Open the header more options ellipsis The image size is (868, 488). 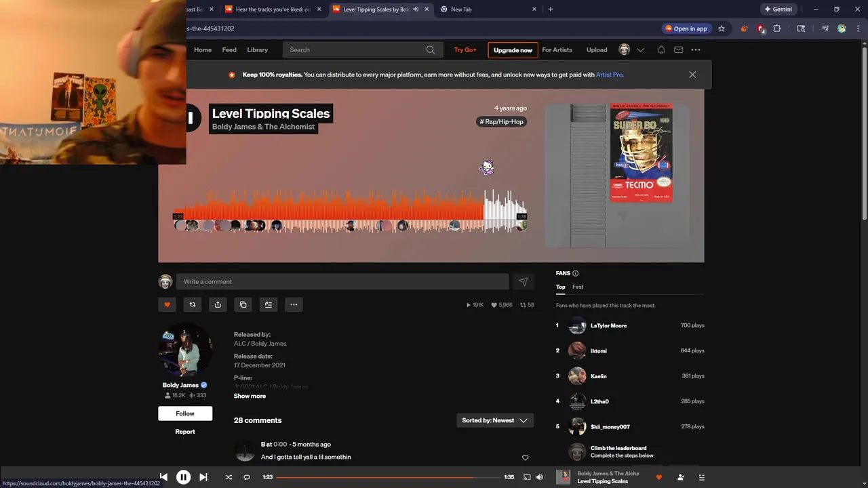tap(696, 49)
